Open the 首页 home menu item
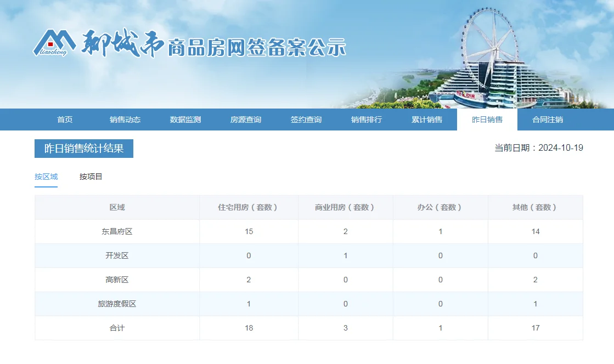 click(65, 120)
